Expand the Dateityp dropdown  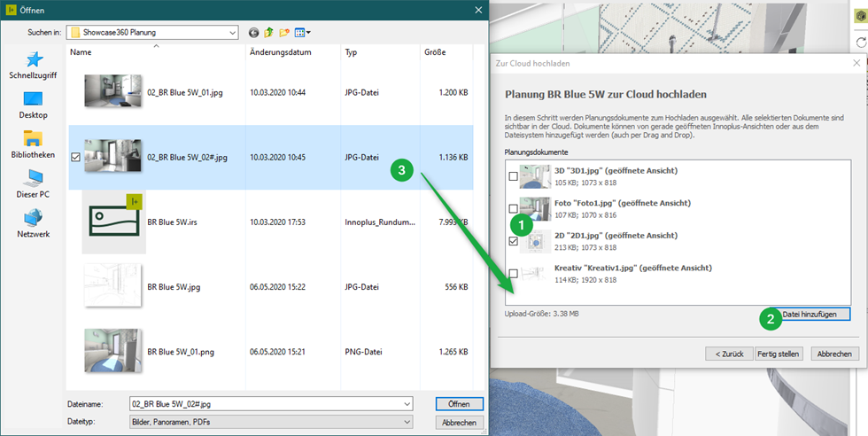(x=407, y=422)
